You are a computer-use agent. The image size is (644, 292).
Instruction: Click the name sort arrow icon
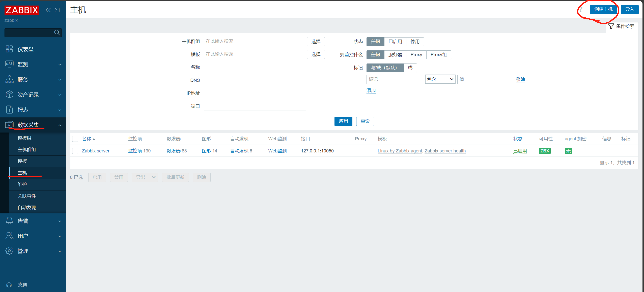pyautogui.click(x=94, y=139)
